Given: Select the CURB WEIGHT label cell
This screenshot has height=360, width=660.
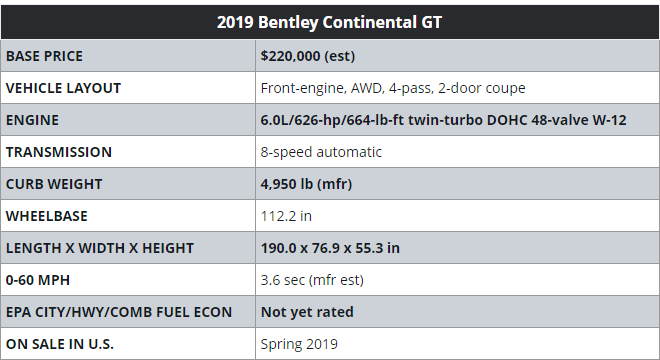Looking at the screenshot, I should (128, 184).
